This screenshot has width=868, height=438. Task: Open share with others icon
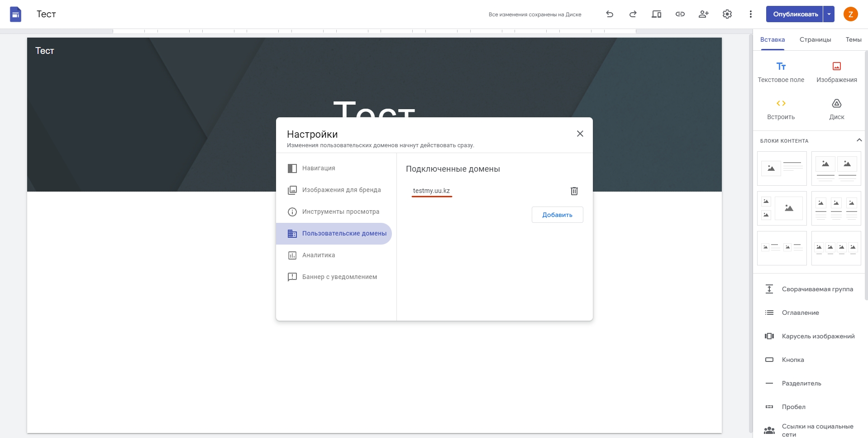[x=704, y=14]
